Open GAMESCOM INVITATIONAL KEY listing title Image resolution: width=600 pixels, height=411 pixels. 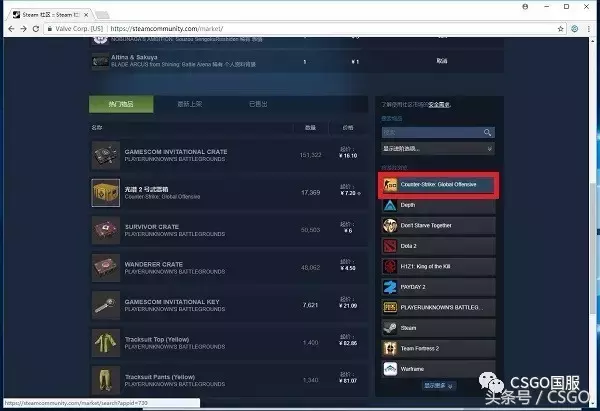pyautogui.click(x=172, y=302)
